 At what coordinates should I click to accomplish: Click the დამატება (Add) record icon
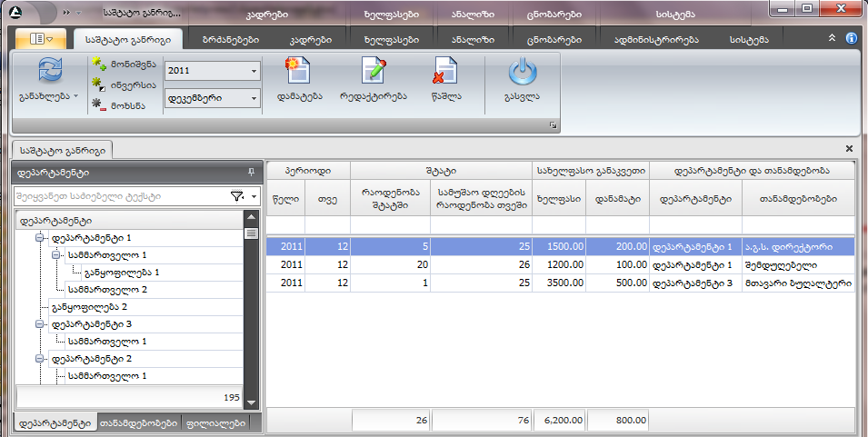pyautogui.click(x=299, y=71)
